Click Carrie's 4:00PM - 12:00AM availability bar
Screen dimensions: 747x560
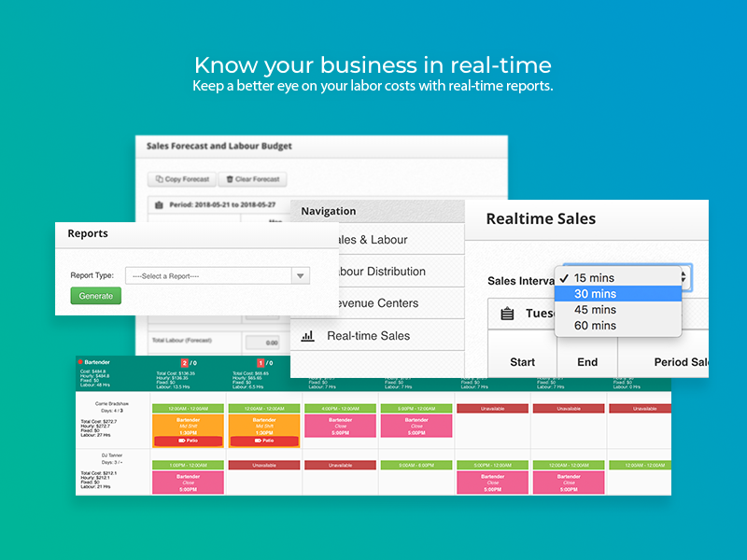(340, 409)
